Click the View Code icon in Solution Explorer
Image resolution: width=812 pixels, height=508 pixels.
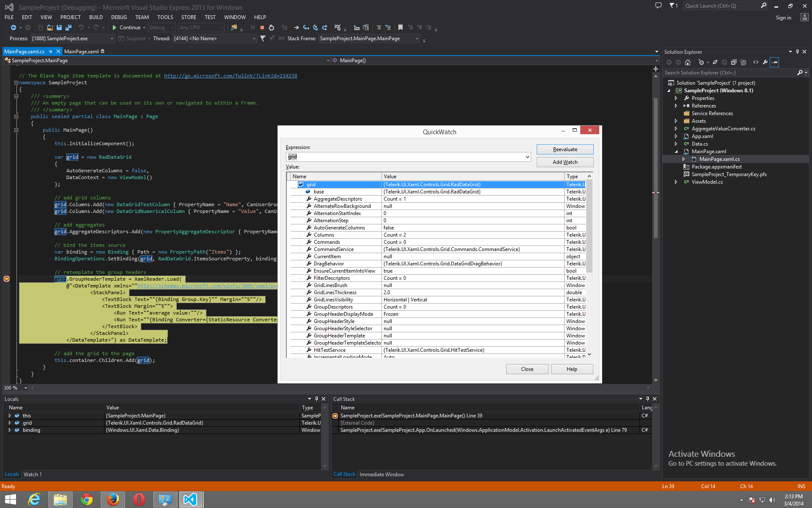756,62
